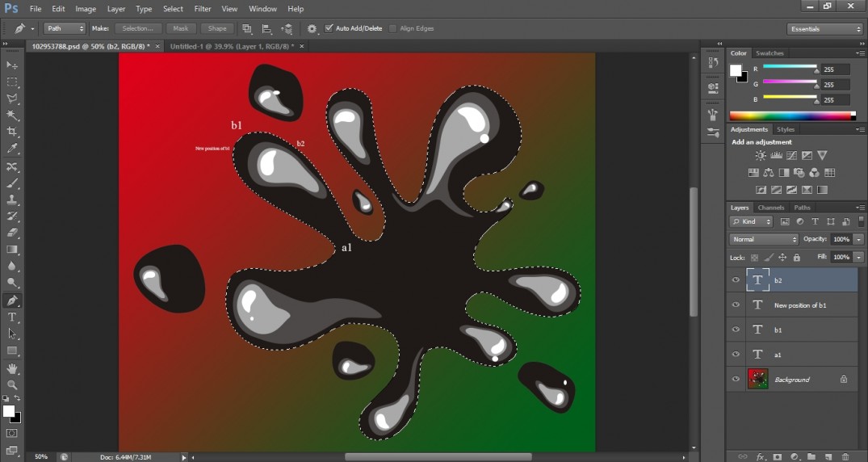This screenshot has width=868, height=462.
Task: Hide the b2 layer
Action: point(736,280)
